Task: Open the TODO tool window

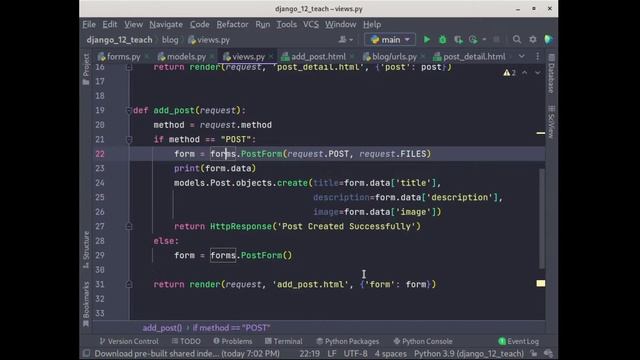Action: pyautogui.click(x=186, y=341)
